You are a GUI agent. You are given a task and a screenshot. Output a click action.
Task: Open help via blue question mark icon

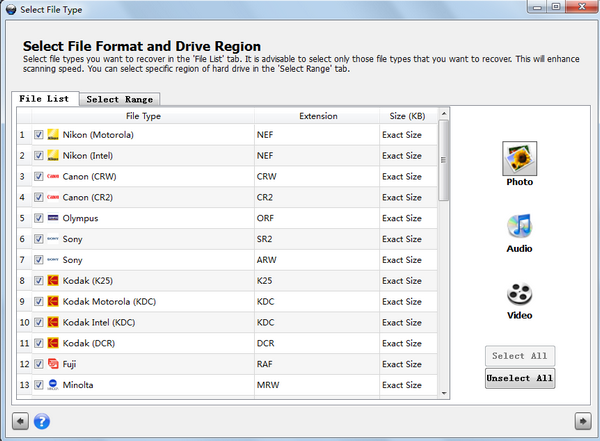coord(42,421)
